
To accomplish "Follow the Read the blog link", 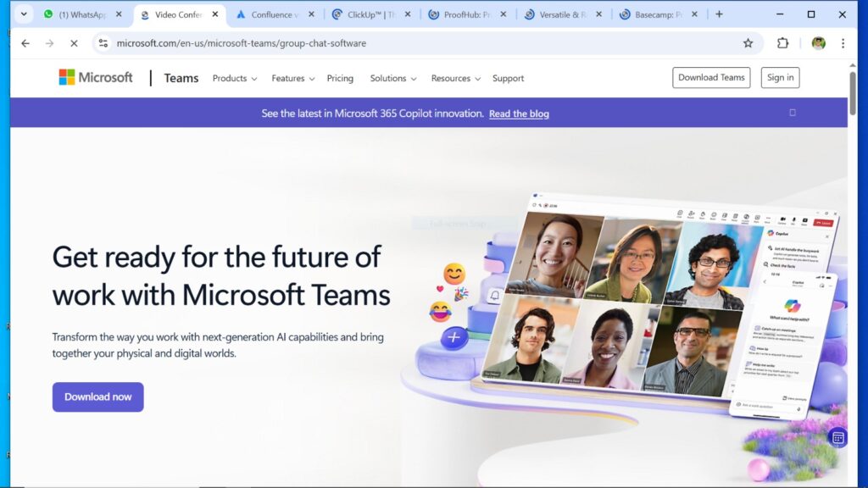I will click(519, 114).
